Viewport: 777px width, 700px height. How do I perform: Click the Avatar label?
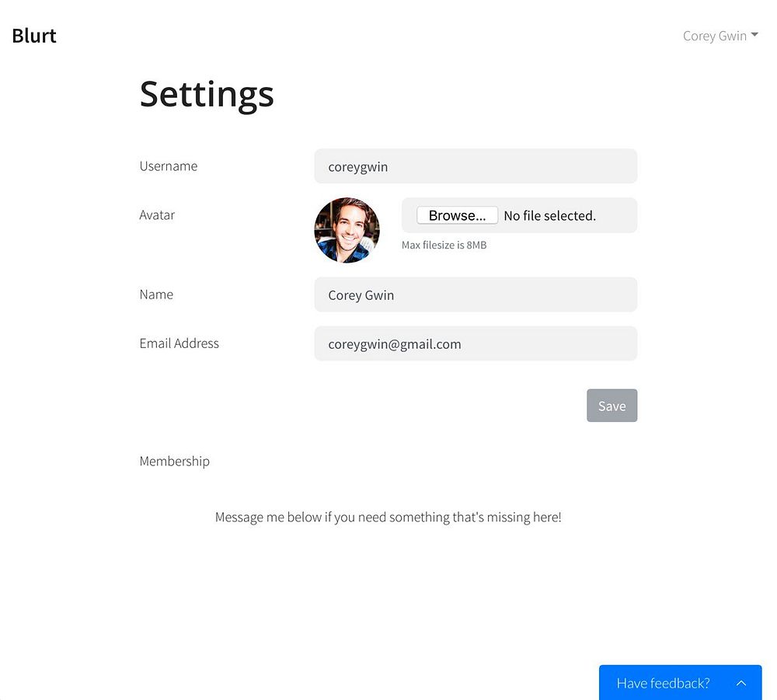point(157,215)
